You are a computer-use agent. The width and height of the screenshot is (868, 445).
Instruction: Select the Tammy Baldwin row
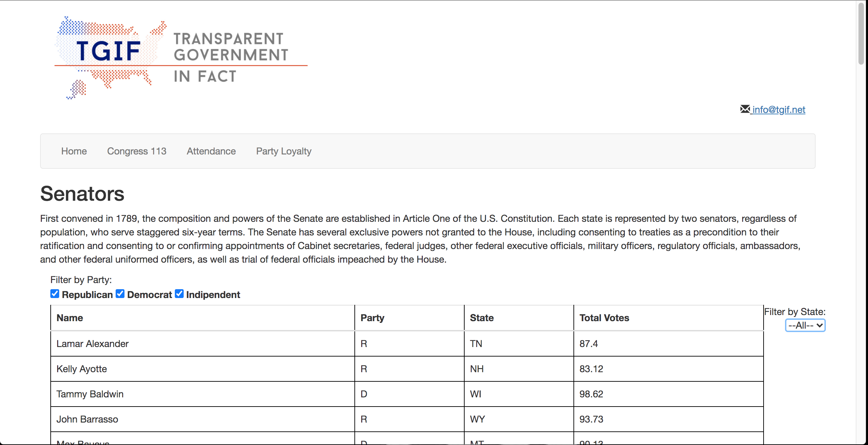click(407, 394)
